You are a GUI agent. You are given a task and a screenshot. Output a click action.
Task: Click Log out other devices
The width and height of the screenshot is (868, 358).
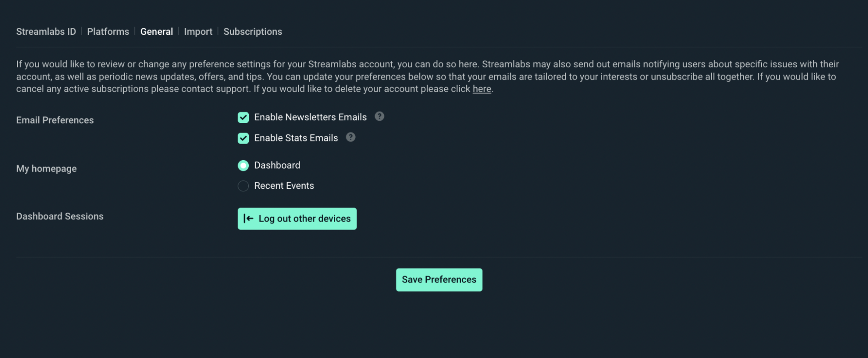pos(297,219)
